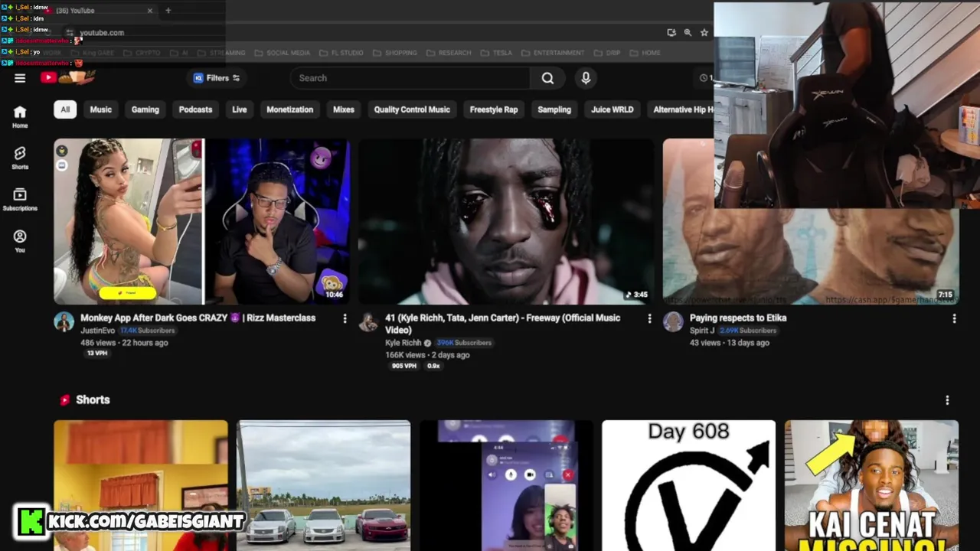Viewport: 980px width, 551px height.
Task: Select the Live filter chip
Action: click(240, 109)
